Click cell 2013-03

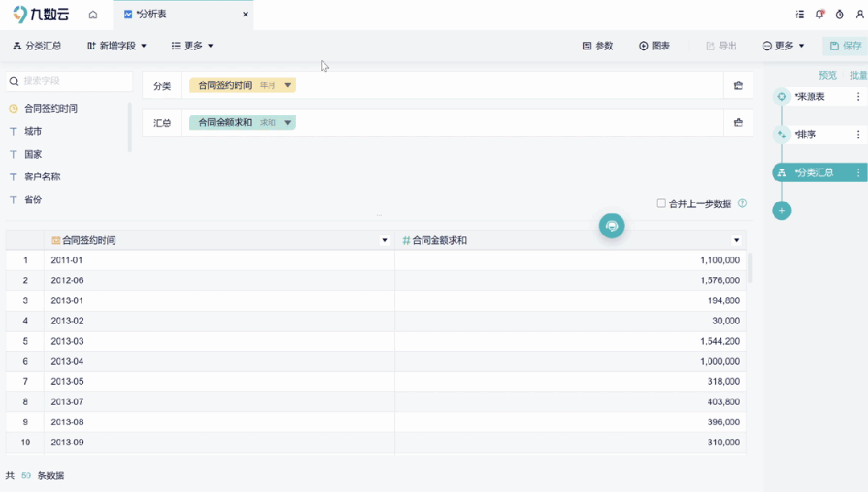(220, 341)
